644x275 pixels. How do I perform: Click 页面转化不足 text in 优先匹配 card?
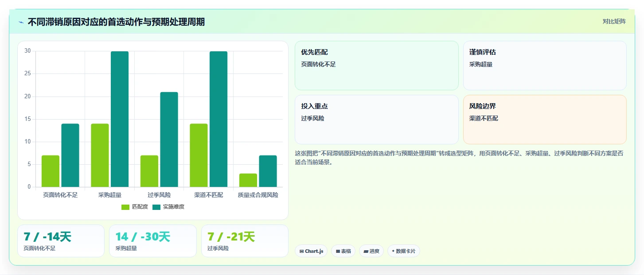pos(318,64)
